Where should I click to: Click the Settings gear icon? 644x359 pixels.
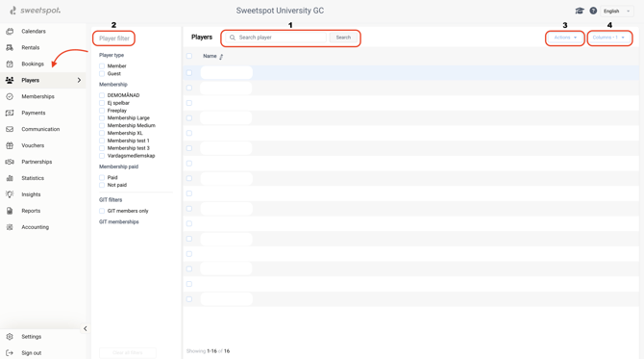[x=10, y=337]
